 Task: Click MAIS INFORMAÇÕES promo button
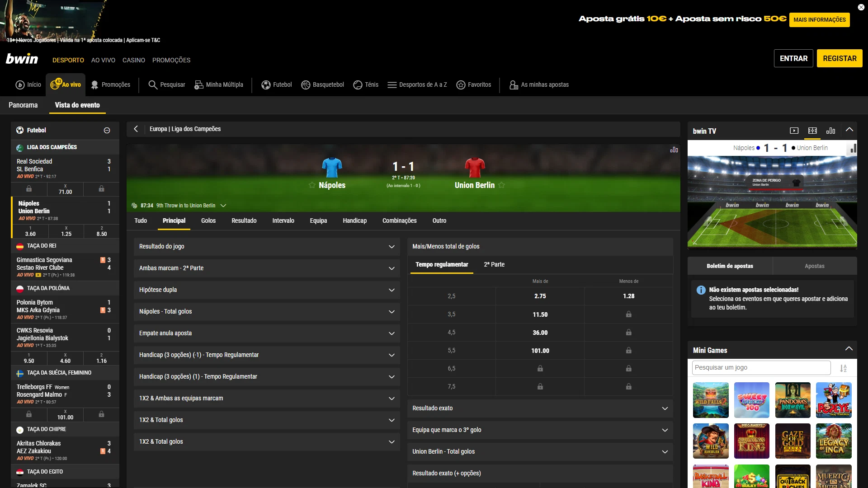pos(819,20)
